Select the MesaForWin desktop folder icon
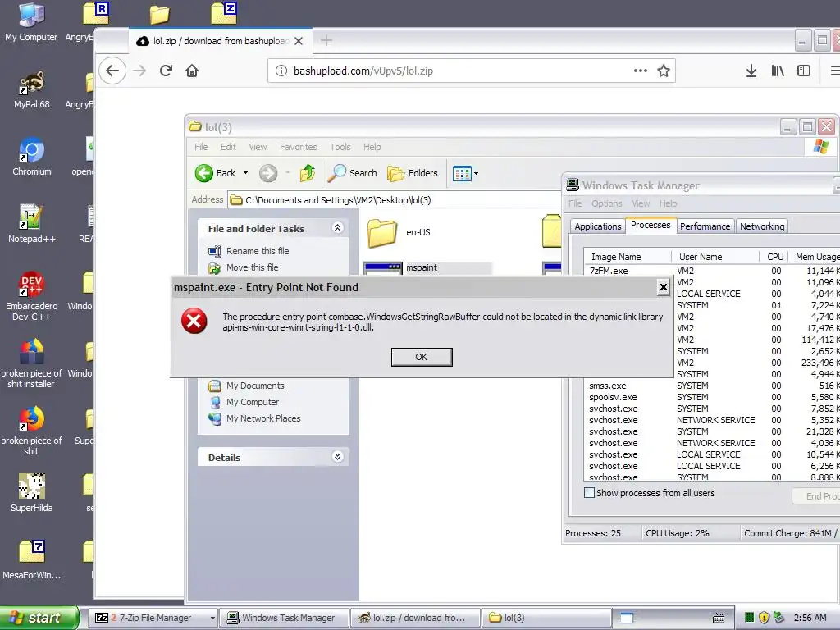840x630 pixels. [32, 559]
